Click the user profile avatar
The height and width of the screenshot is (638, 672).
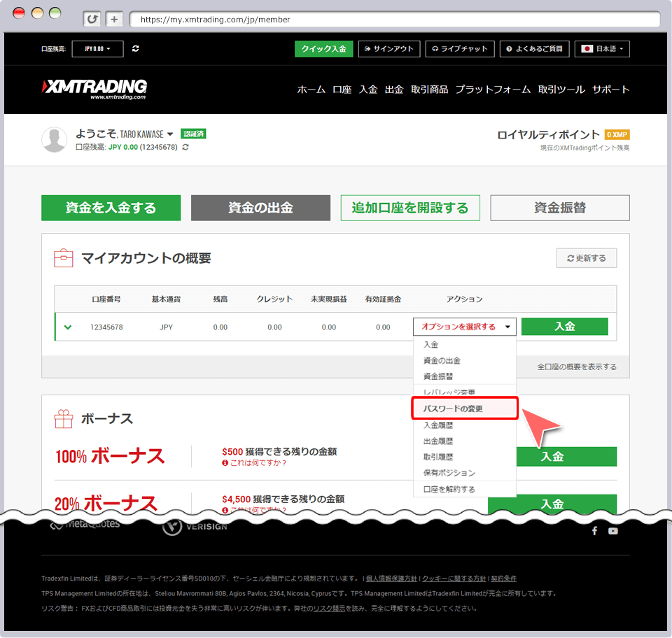[55, 139]
